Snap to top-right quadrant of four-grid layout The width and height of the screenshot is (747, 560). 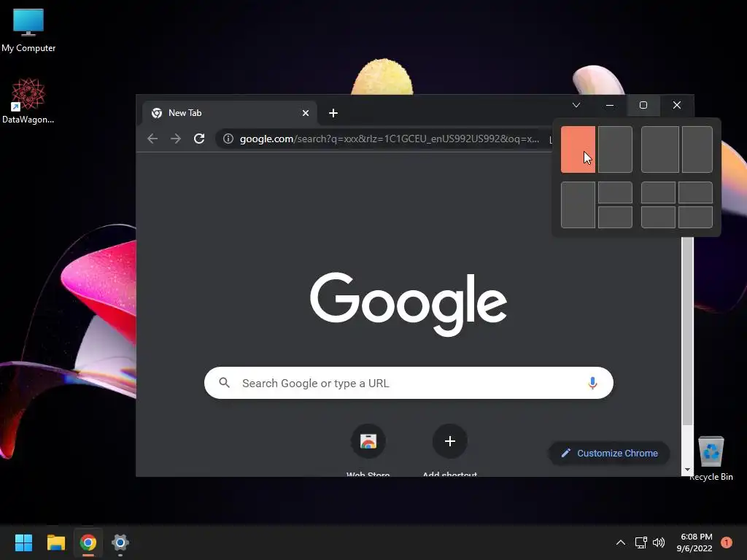coord(695,192)
